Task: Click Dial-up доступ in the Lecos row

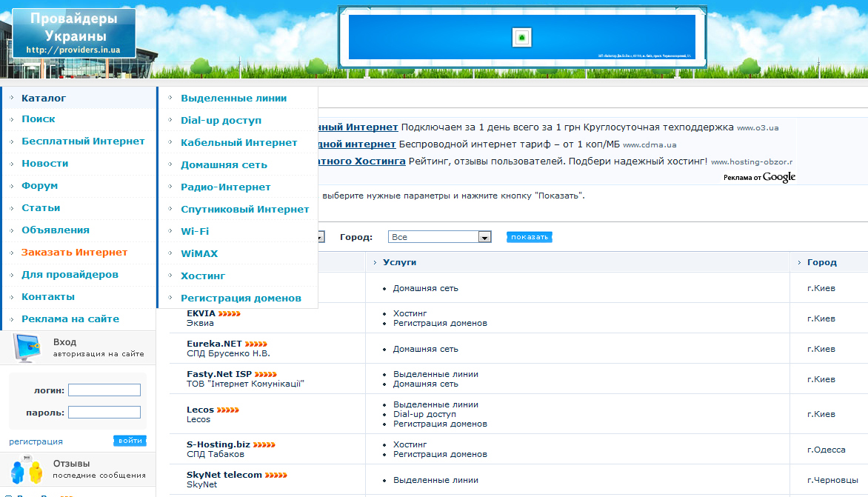Action: 424,414
